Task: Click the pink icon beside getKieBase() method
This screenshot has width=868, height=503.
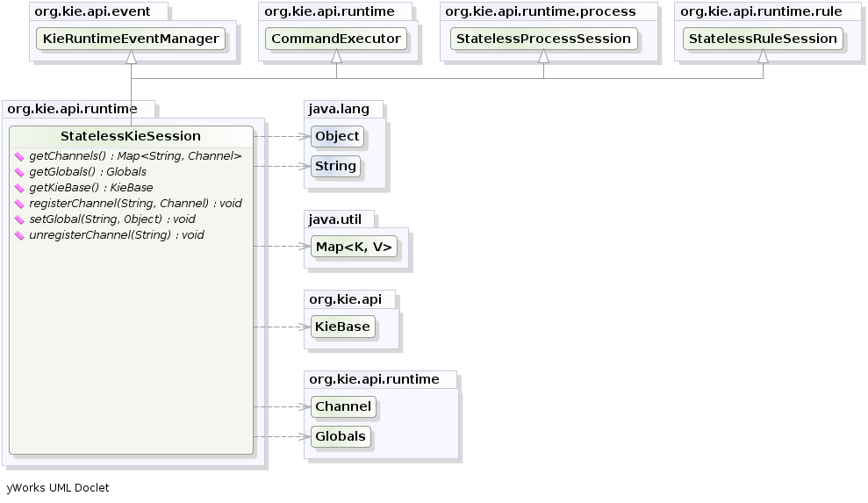Action: pyautogui.click(x=19, y=188)
